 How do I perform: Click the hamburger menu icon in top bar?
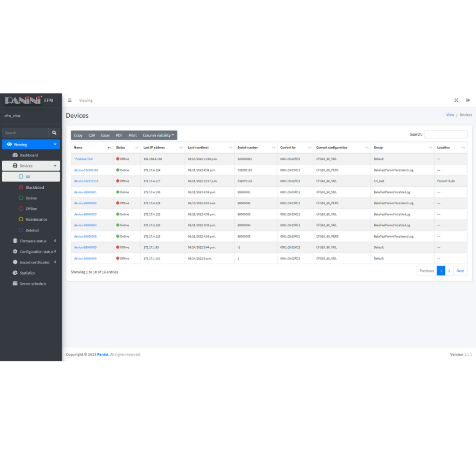pos(70,100)
